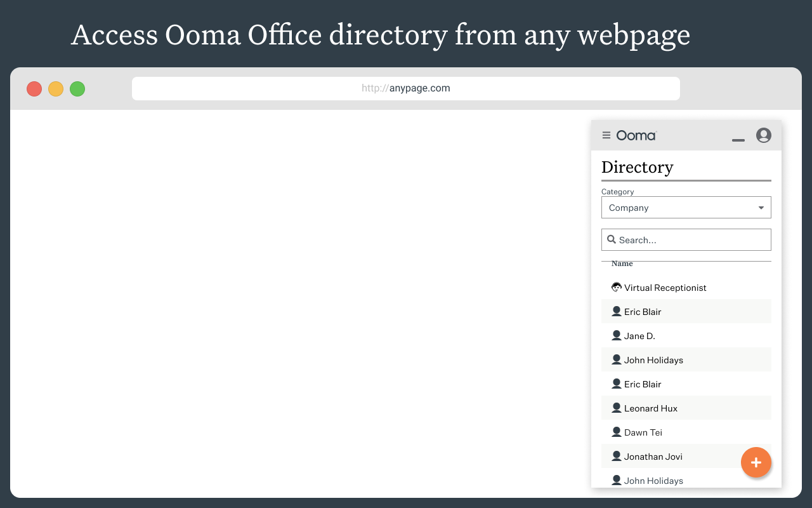Select Jane D. from the directory list
812x508 pixels.
click(x=640, y=335)
